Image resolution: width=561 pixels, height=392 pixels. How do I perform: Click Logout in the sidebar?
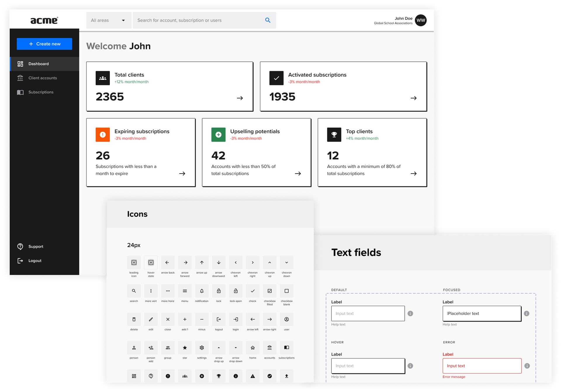(x=29, y=261)
